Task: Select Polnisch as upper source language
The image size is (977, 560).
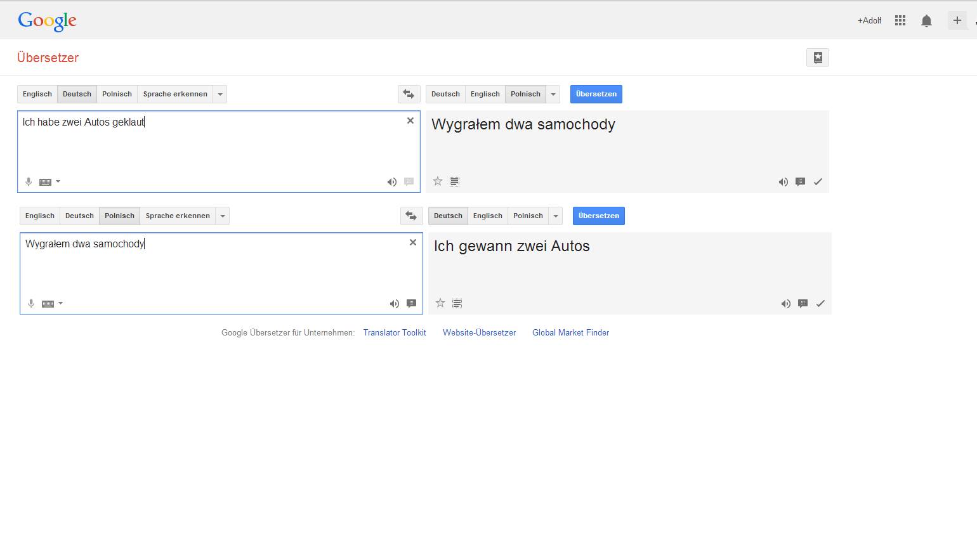Action: coord(117,94)
